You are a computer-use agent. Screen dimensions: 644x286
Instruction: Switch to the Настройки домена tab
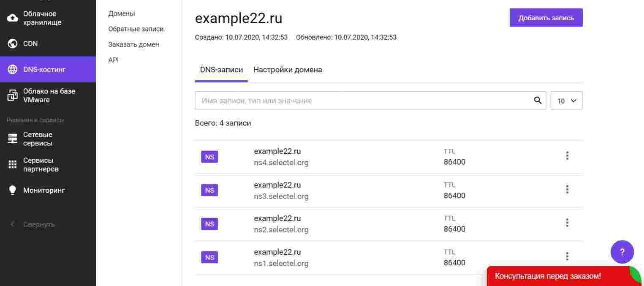(x=288, y=70)
